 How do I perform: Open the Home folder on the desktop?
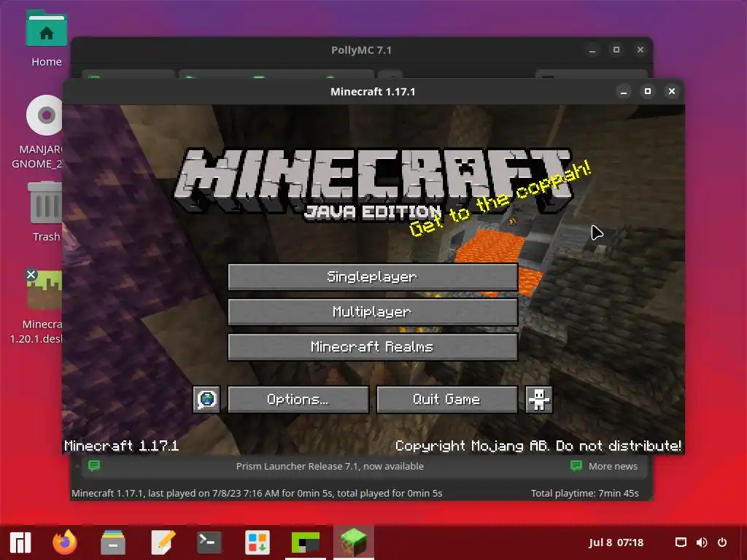tap(46, 39)
